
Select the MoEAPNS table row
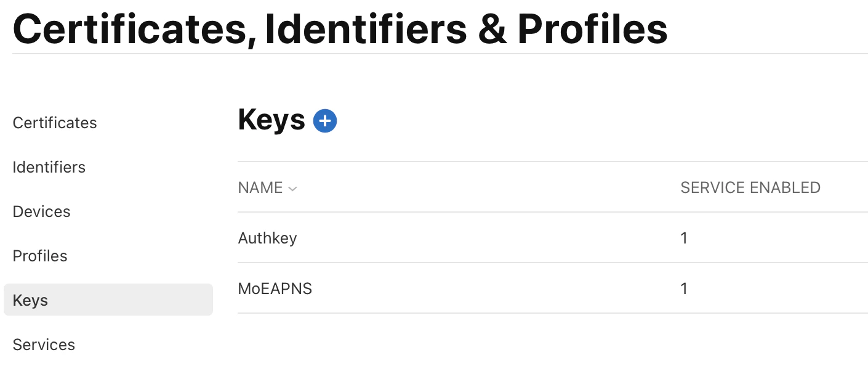tap(431, 288)
